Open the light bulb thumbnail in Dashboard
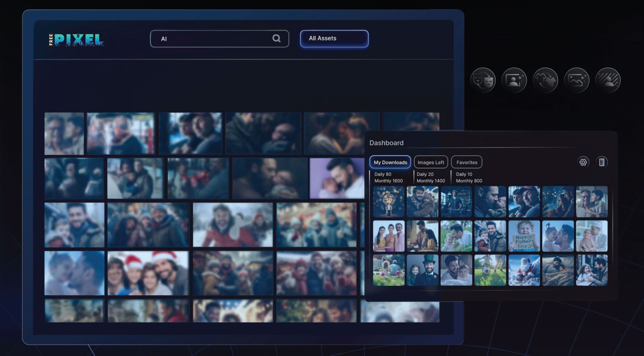Image resolution: width=644 pixels, height=356 pixels. click(x=389, y=202)
